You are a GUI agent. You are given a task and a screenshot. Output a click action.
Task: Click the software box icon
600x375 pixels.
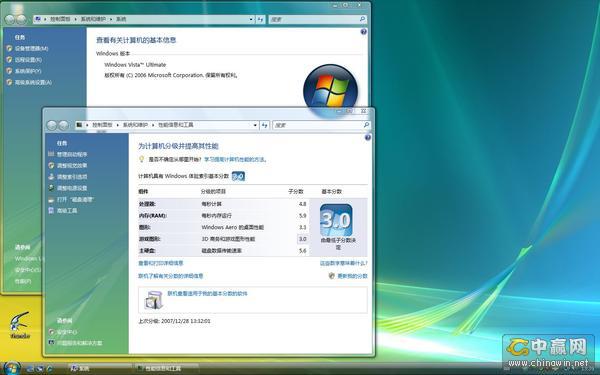(153, 300)
